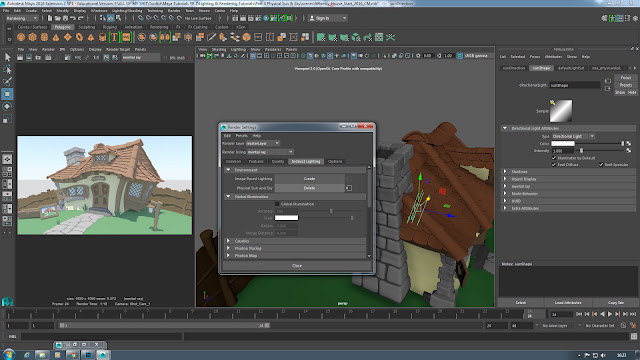Click the directionalLight name field sunShape
This screenshot has width=640, height=360.
[575, 85]
